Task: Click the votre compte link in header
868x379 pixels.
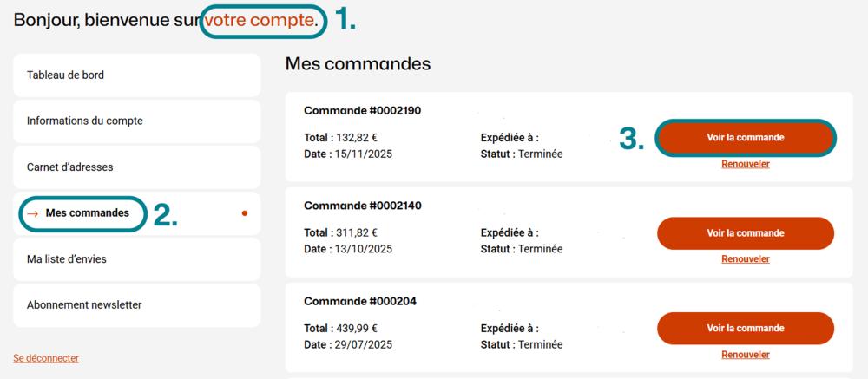Action: click(x=260, y=20)
